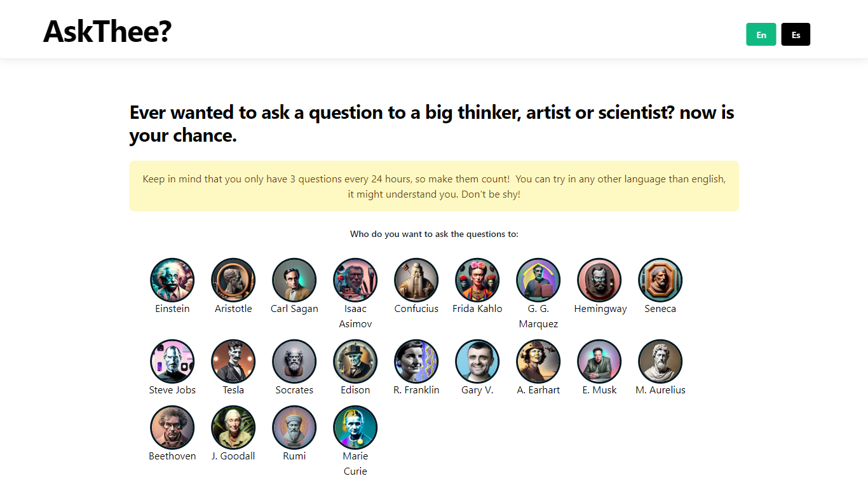
Task: Click the Gary V. portrait
Action: tap(477, 362)
